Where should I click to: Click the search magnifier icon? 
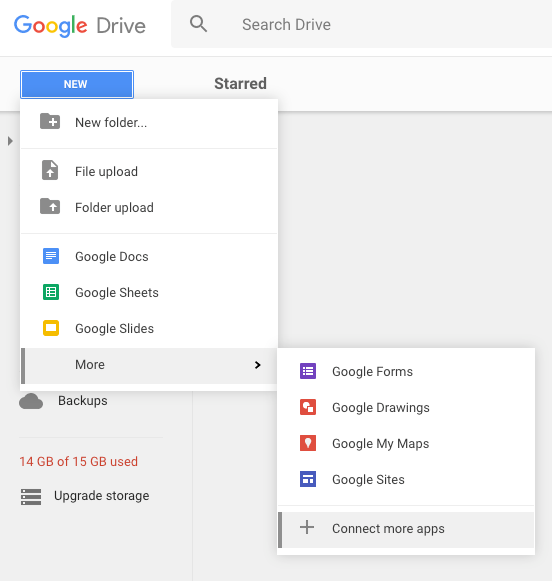199,24
